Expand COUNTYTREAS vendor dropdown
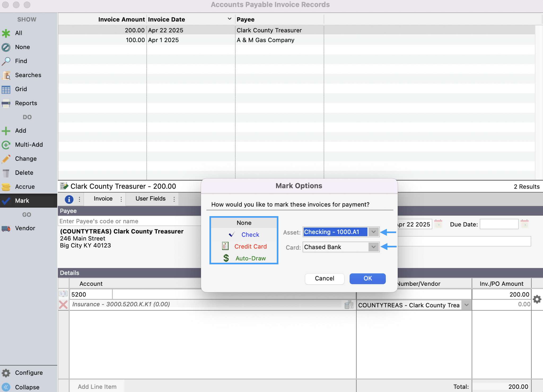The image size is (543, 392). pyautogui.click(x=466, y=305)
